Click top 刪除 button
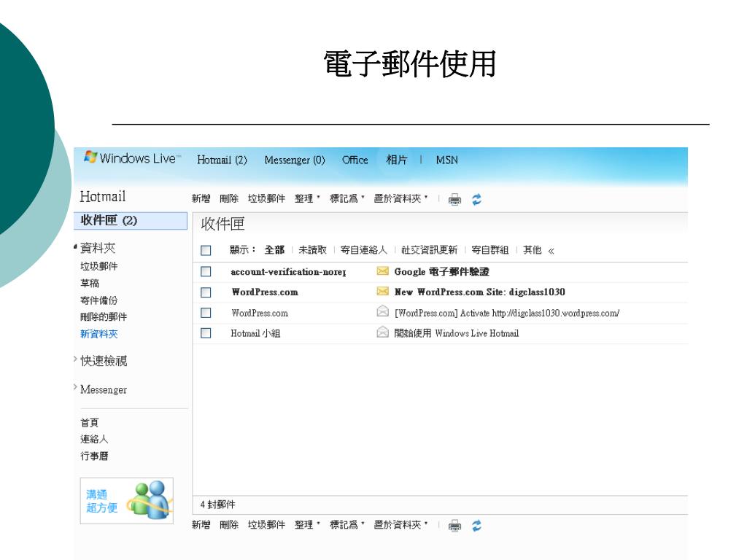The height and width of the screenshot is (560, 747). [x=228, y=198]
